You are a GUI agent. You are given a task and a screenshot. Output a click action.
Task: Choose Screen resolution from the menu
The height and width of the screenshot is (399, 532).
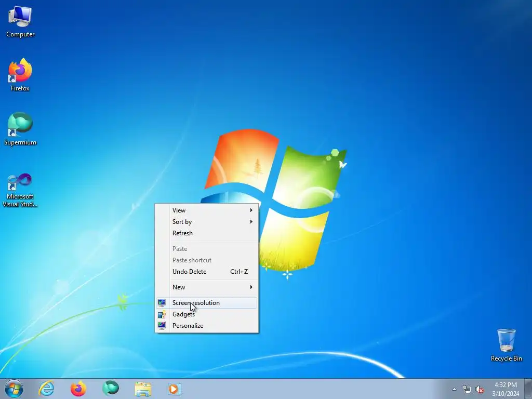click(x=206, y=303)
